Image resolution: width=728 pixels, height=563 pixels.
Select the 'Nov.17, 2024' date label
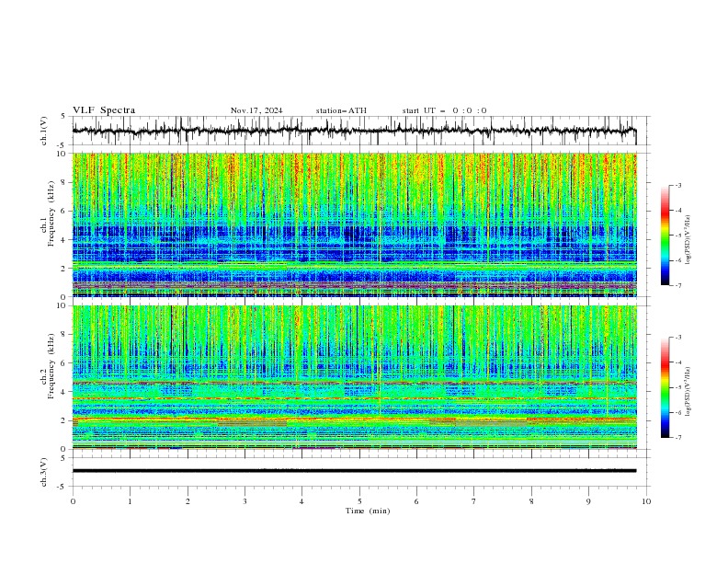(x=256, y=110)
